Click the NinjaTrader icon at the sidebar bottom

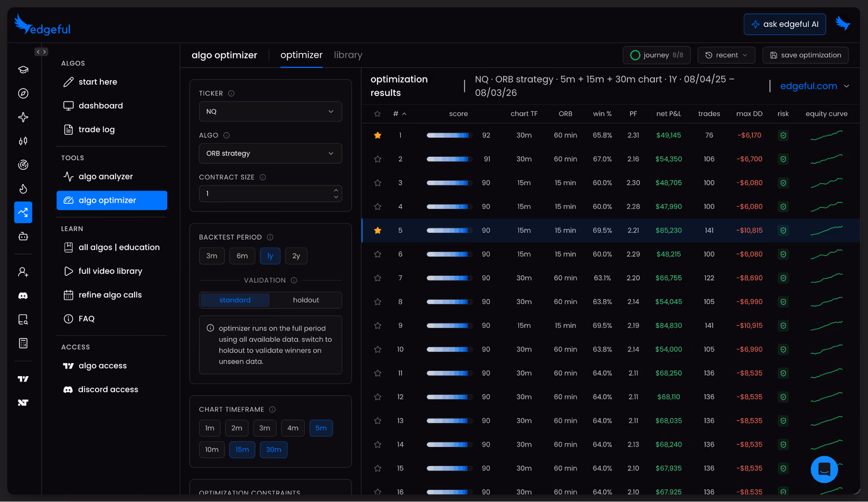[23, 403]
